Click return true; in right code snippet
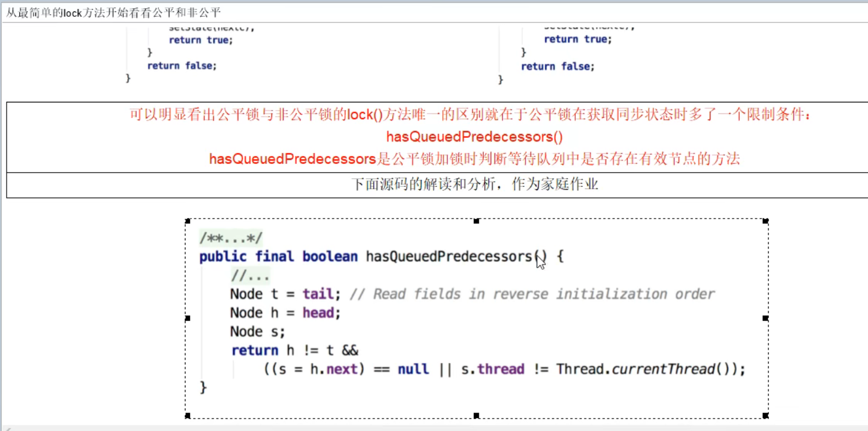 click(578, 39)
